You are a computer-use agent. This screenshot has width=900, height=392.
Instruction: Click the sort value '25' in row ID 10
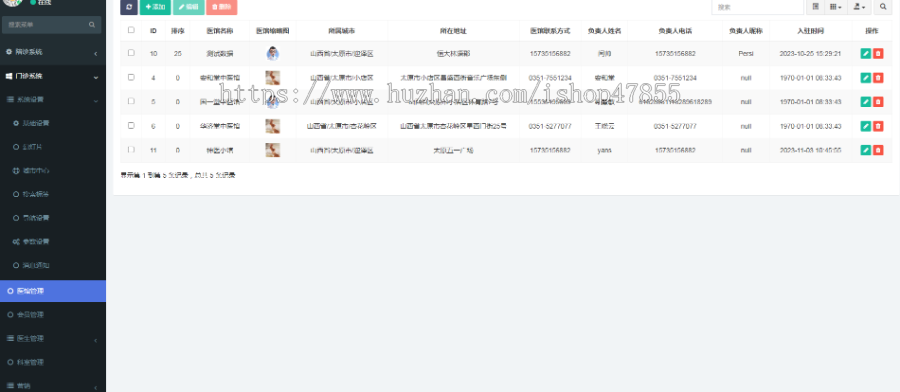[x=177, y=53]
